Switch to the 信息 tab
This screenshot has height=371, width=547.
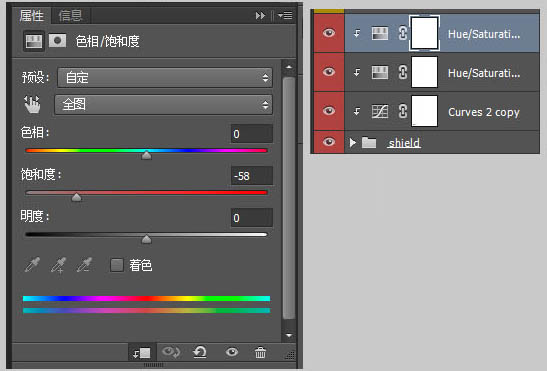click(x=70, y=15)
